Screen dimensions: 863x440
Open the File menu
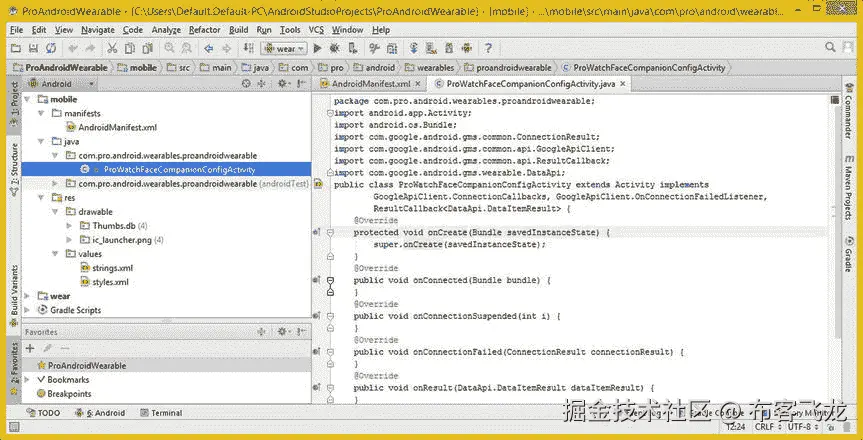tap(17, 30)
